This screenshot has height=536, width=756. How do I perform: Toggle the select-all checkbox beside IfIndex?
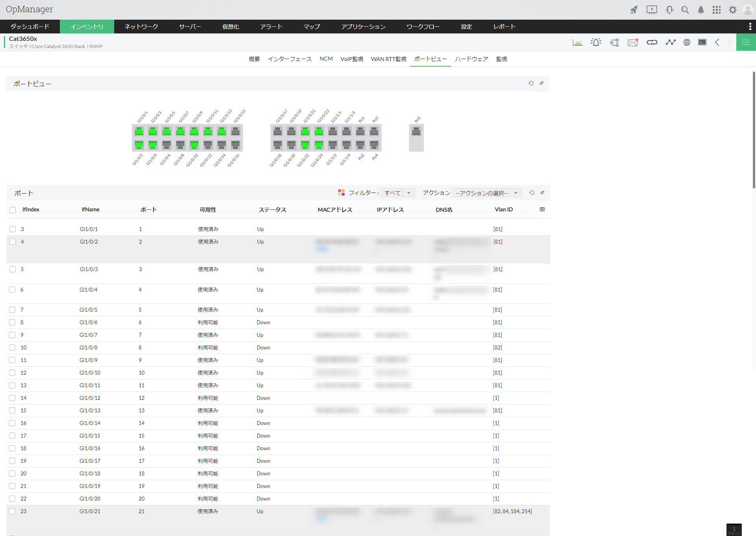coord(13,210)
